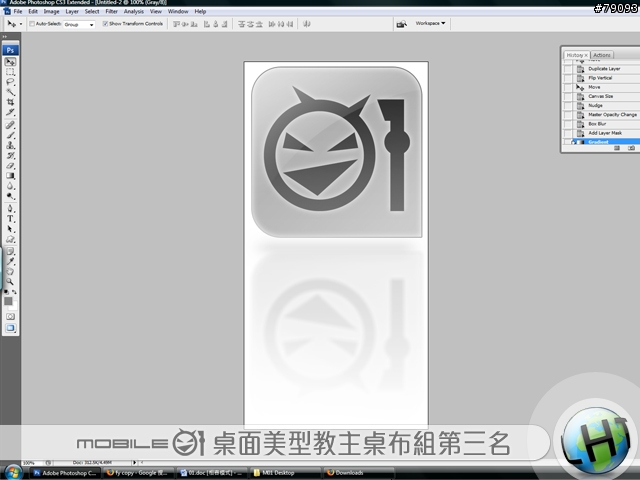Reset default foreground and background colors
Viewport: 640px width, 480px height.
pyautogui.click(x=6, y=292)
